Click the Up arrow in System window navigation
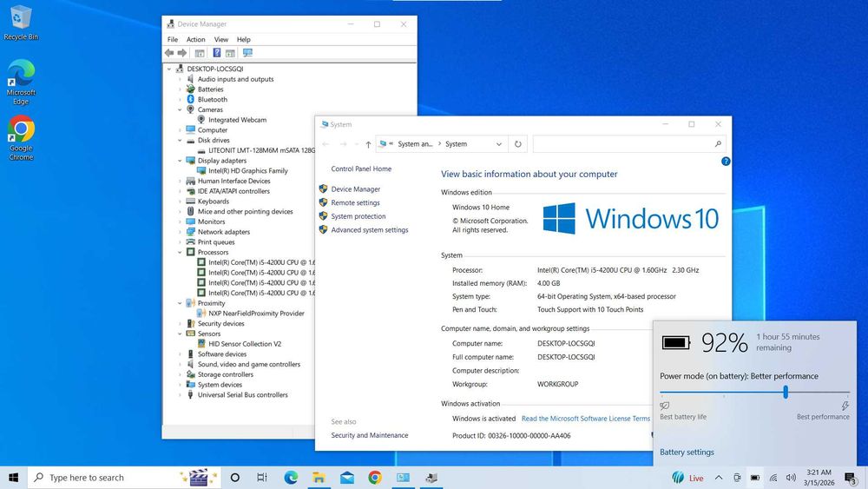The height and width of the screenshot is (489, 868). [368, 144]
